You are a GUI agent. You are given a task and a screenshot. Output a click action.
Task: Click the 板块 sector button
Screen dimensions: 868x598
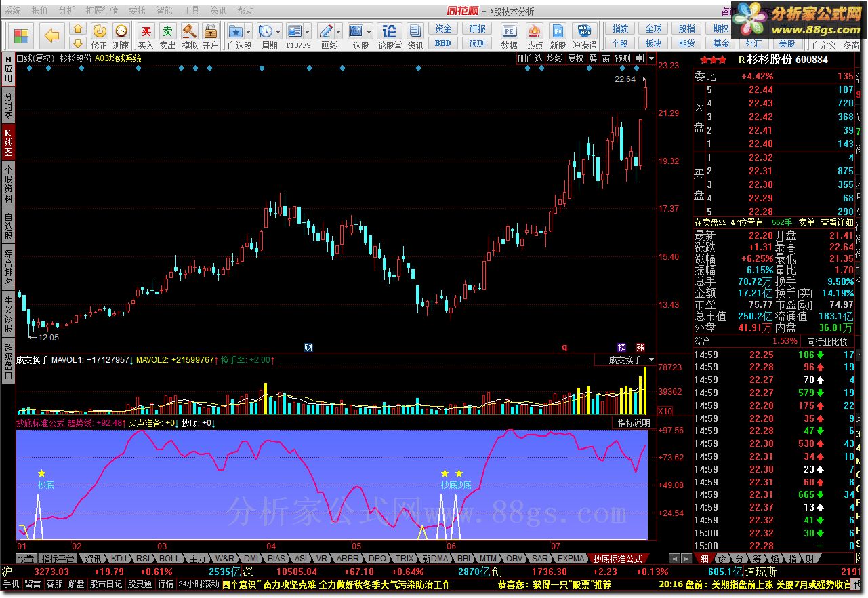click(x=653, y=43)
